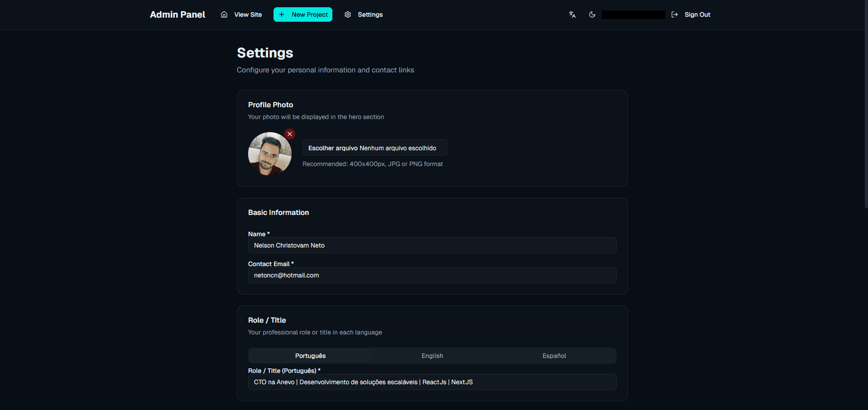This screenshot has height=410, width=868.
Task: Click the Admin Panel logo title
Action: point(177,14)
